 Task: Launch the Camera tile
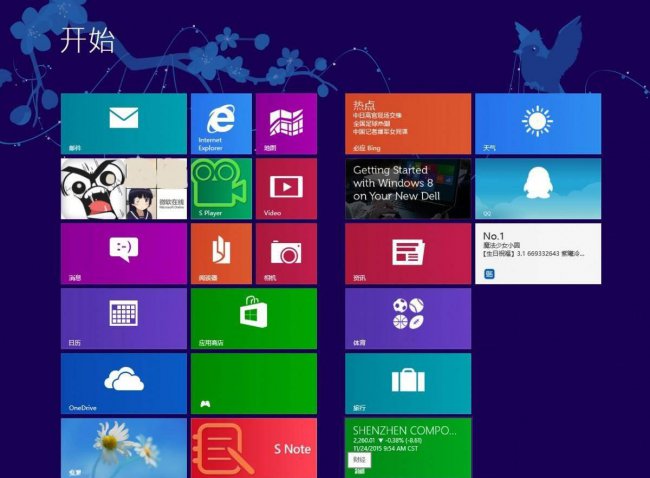point(286,254)
